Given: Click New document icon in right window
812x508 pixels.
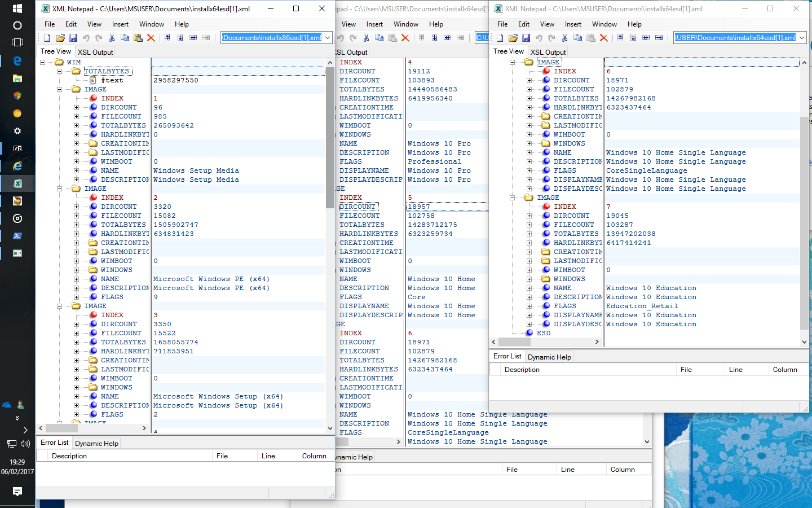Looking at the screenshot, I should click(500, 38).
